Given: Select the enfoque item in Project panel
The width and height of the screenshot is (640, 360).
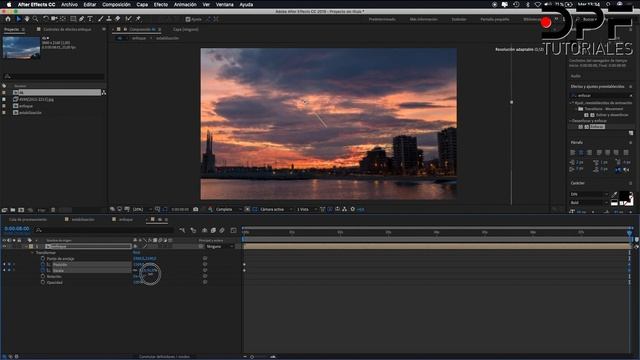Looking at the screenshot, I should click(x=26, y=106).
